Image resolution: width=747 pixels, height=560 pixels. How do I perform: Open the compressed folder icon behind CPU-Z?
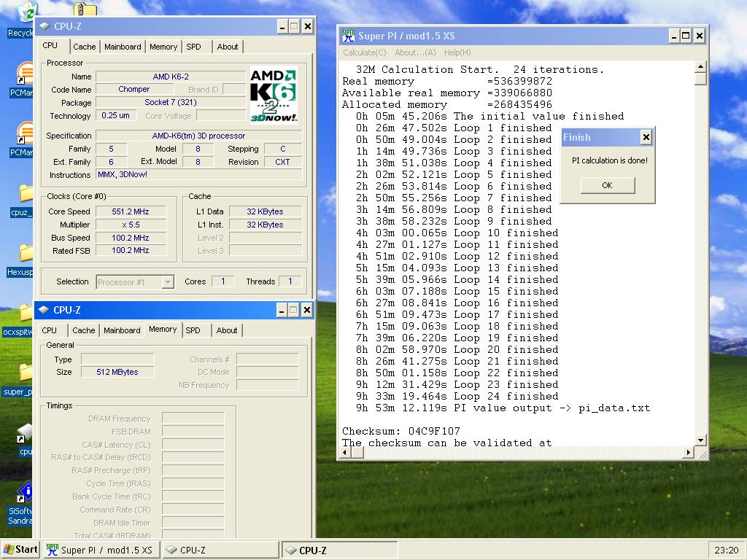(x=85, y=9)
